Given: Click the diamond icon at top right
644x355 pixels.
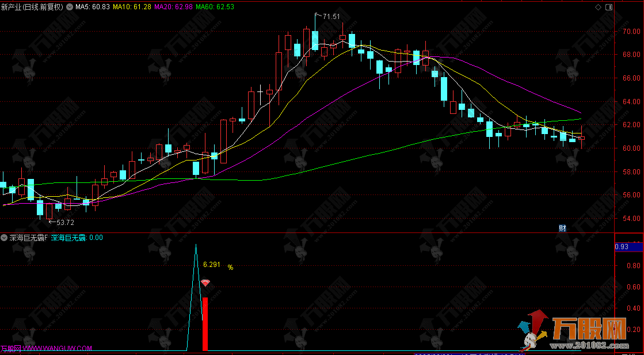Looking at the screenshot, I should (x=598, y=7).
